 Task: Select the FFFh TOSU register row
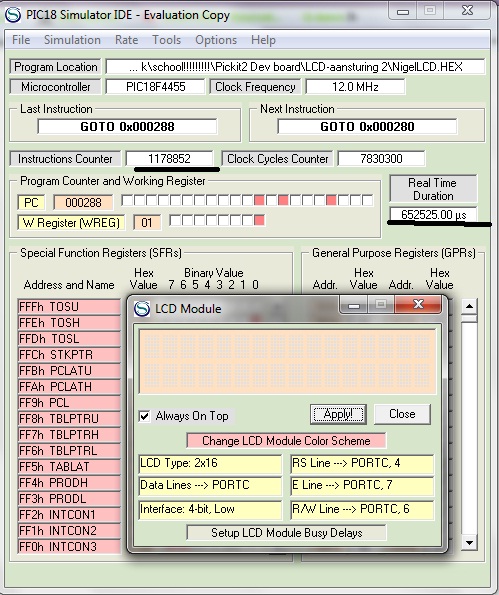tap(69, 307)
